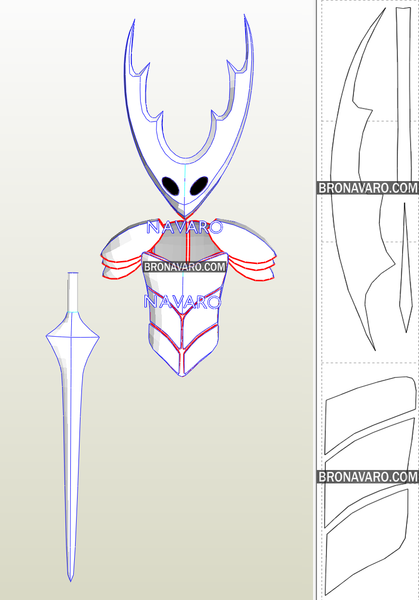
Task: Click the helmet's left black eye hole
Action: click(171, 186)
